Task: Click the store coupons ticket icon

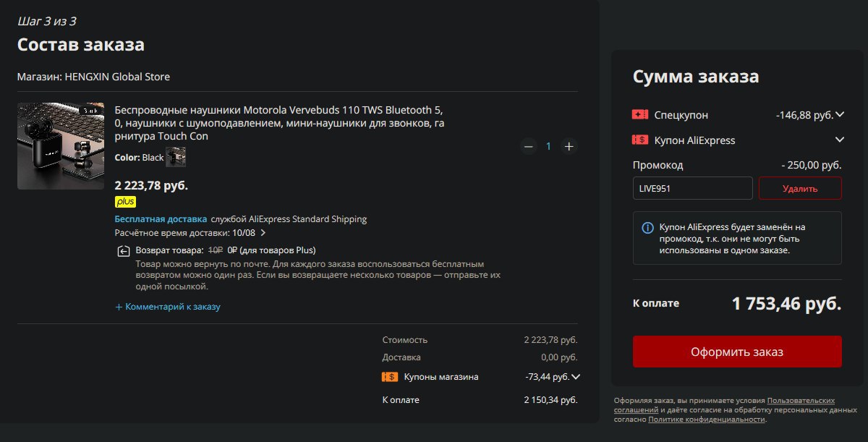Action: [x=389, y=377]
